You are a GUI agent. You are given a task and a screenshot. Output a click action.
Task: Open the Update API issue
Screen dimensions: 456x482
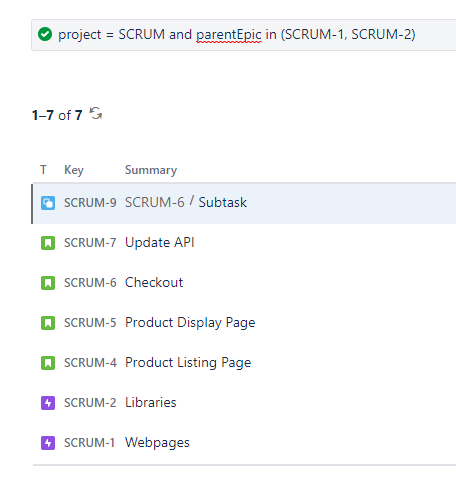coord(160,242)
